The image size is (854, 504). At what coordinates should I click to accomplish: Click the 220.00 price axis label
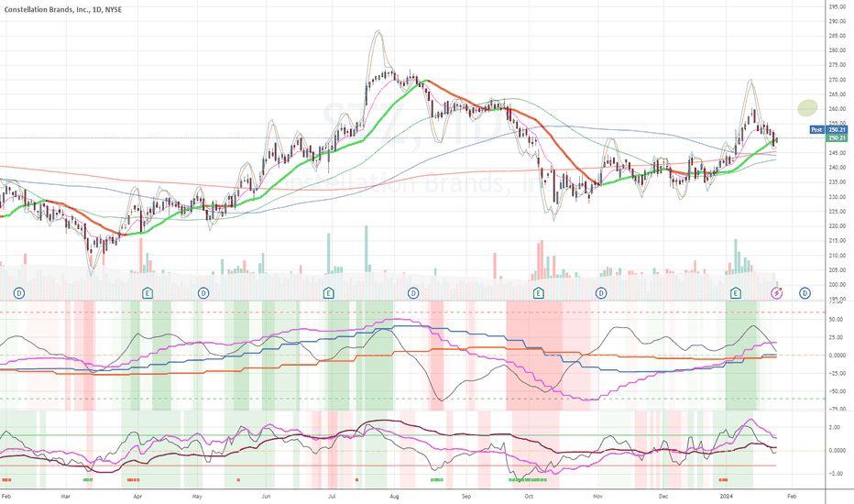coord(838,225)
